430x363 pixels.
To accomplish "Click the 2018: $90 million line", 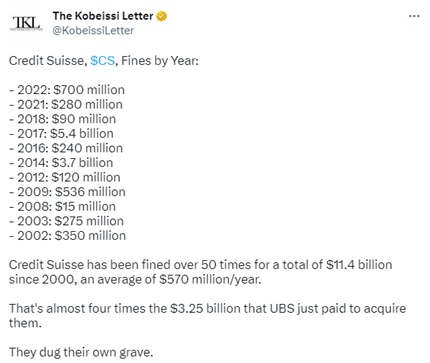I will [x=63, y=119].
